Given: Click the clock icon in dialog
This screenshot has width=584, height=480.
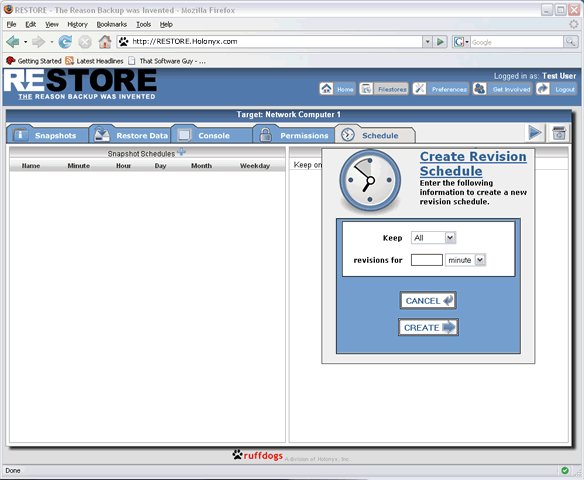Looking at the screenshot, I should [x=370, y=181].
